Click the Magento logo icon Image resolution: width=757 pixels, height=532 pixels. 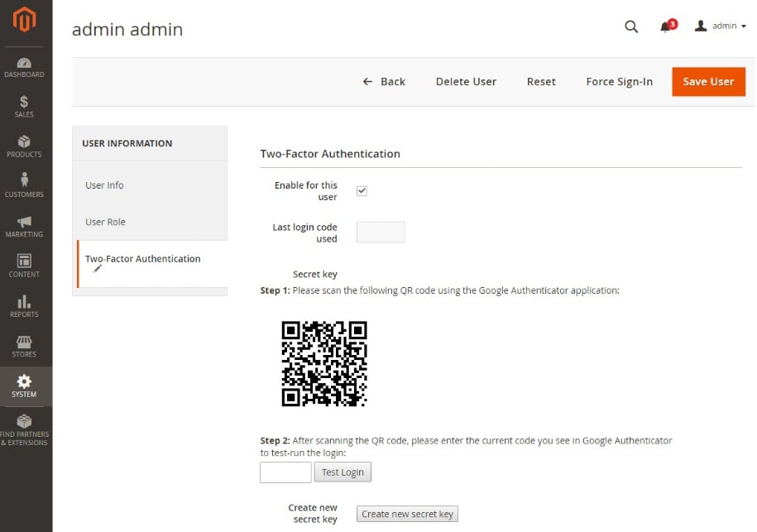[24, 20]
